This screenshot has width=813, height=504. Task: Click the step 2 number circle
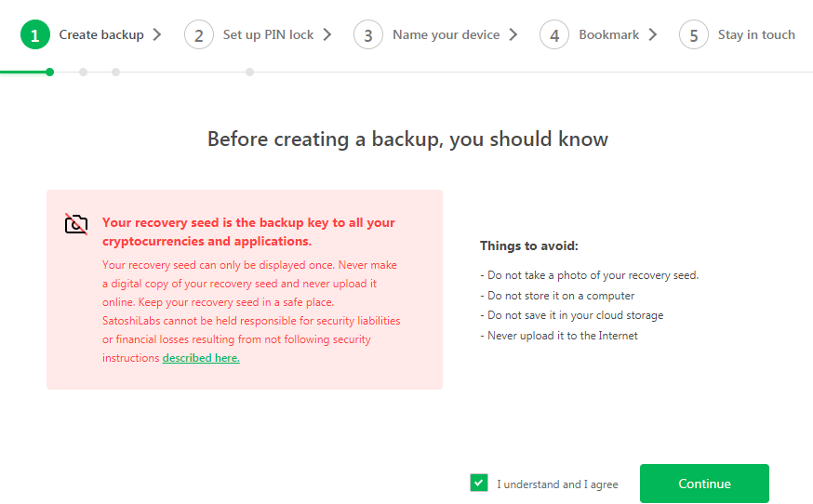199,35
